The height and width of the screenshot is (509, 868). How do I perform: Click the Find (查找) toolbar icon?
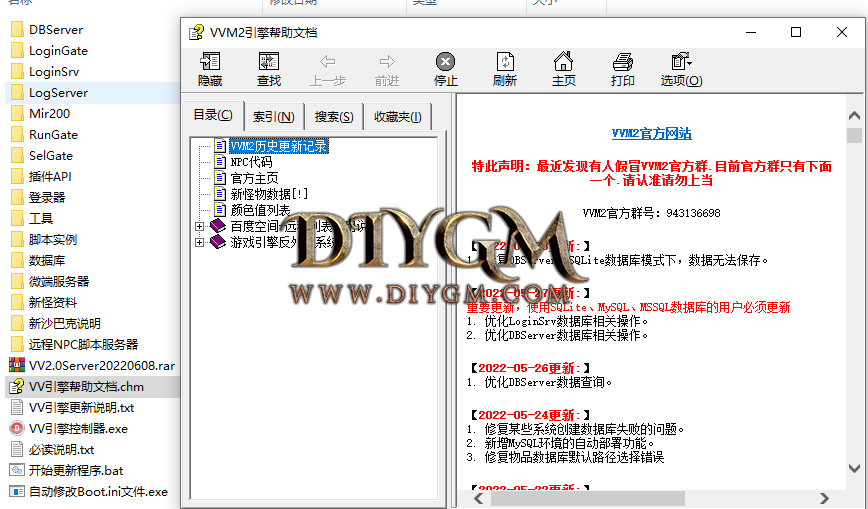[269, 61]
